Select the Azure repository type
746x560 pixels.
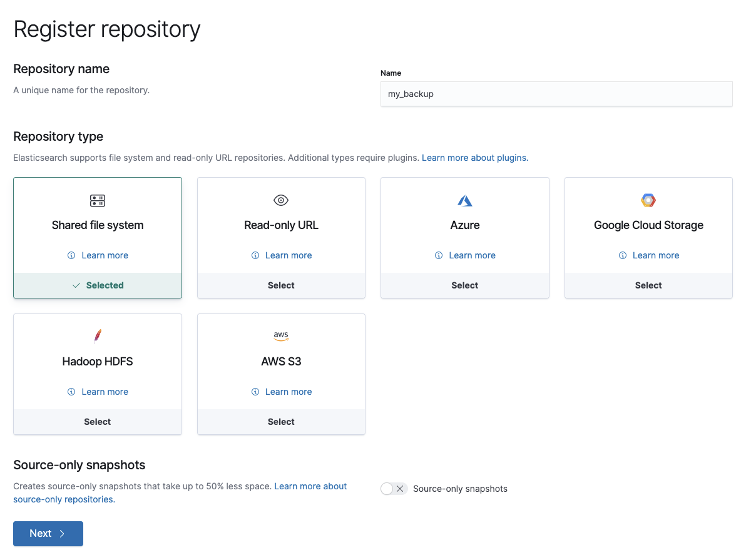pyautogui.click(x=464, y=285)
